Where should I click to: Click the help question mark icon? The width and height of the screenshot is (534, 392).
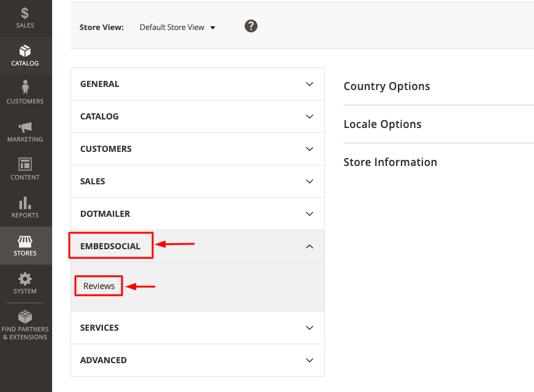(x=251, y=26)
